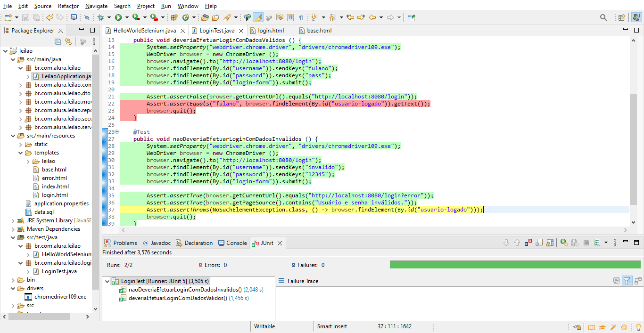This screenshot has width=644, height=333.
Task: Click the green Run toolbar button
Action: (118, 18)
